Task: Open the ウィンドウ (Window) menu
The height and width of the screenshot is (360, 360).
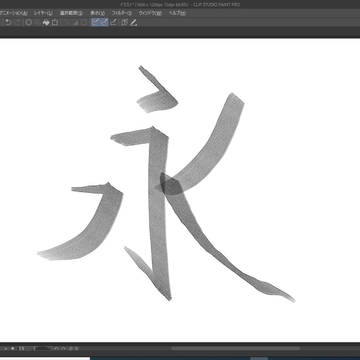Action: click(x=150, y=13)
